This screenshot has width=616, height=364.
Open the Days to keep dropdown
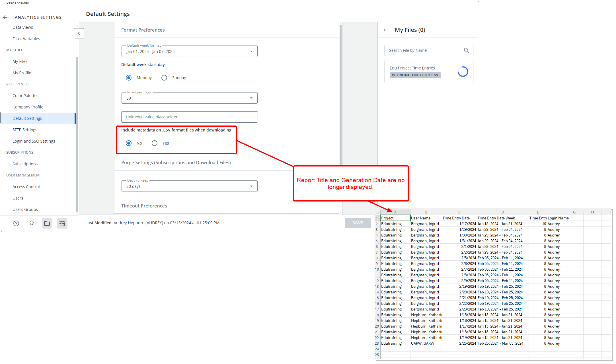pyautogui.click(x=251, y=186)
